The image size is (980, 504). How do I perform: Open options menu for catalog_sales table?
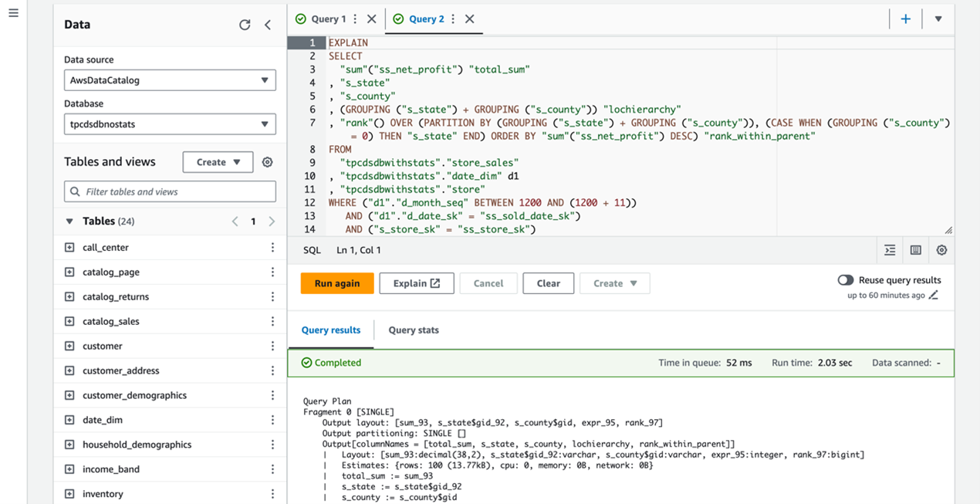[272, 321]
